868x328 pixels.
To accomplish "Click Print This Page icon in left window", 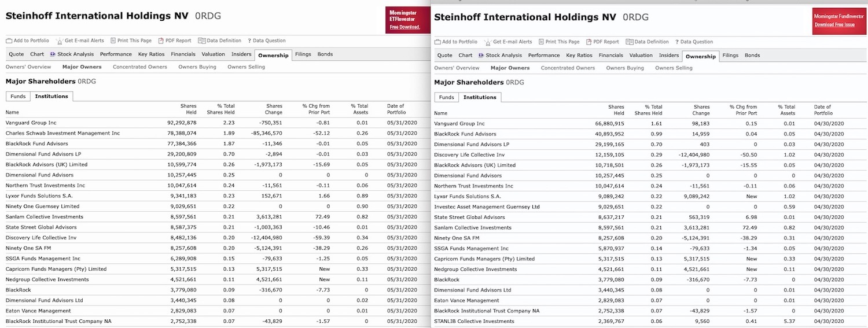I will click(113, 41).
